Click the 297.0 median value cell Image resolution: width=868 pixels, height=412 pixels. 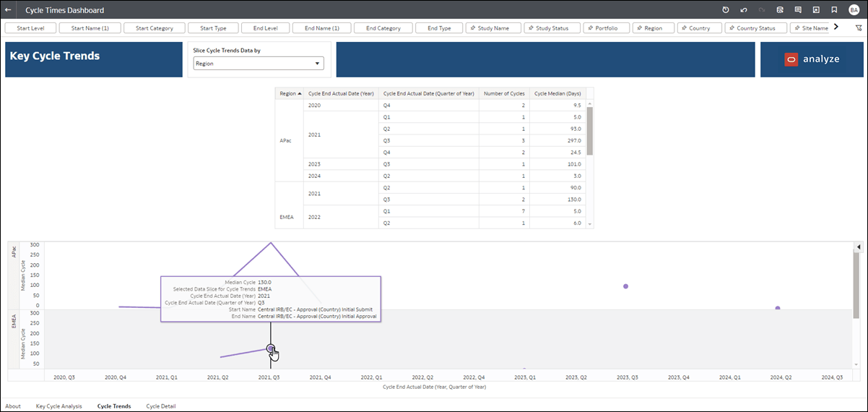557,140
